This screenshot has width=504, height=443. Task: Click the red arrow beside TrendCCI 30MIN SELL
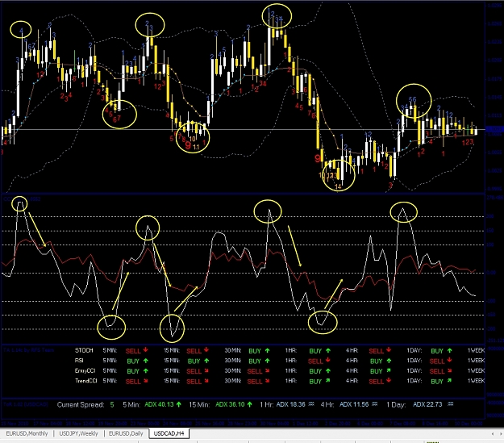(267, 381)
